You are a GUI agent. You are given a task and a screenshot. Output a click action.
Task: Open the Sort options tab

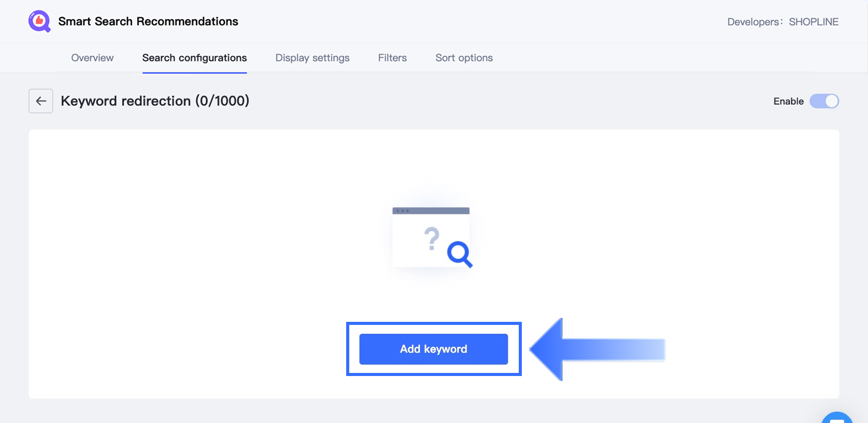464,58
